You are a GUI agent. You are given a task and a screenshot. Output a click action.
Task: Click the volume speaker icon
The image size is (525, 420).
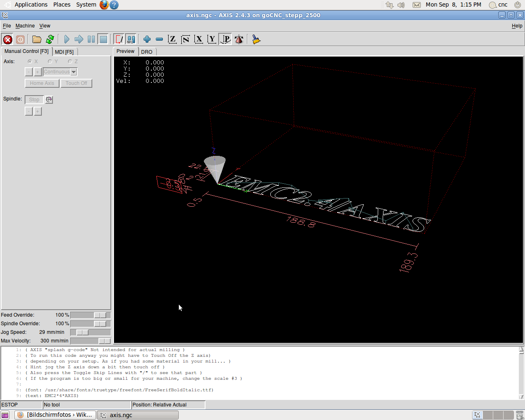pos(401,5)
